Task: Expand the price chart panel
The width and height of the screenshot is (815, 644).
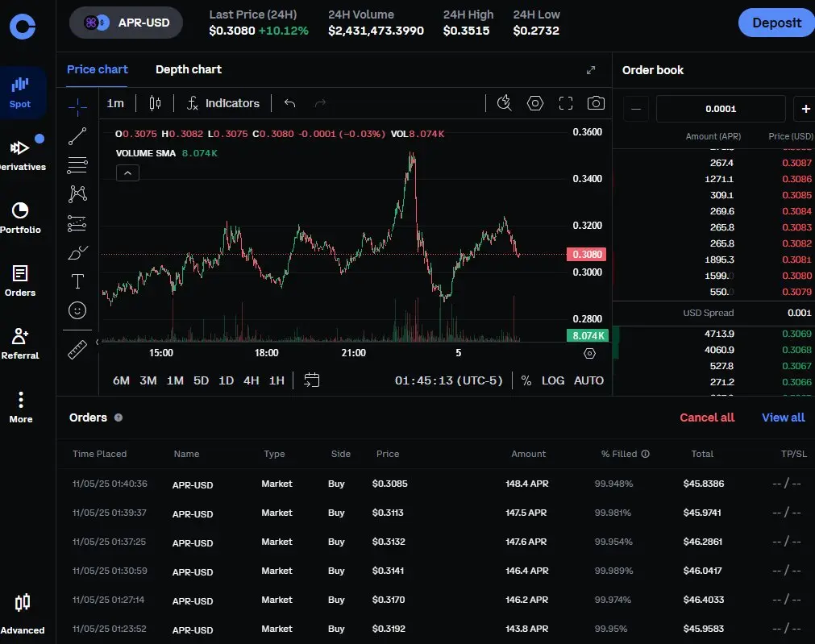Action: click(x=591, y=70)
